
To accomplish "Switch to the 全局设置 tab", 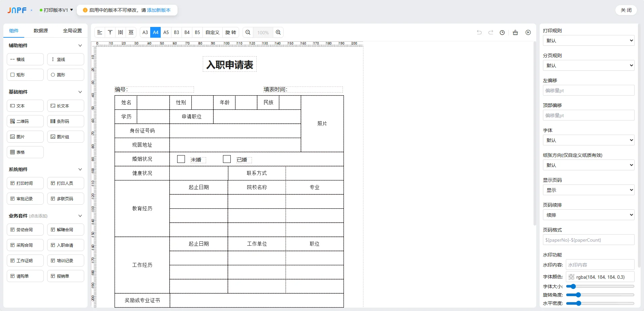I will [x=72, y=30].
